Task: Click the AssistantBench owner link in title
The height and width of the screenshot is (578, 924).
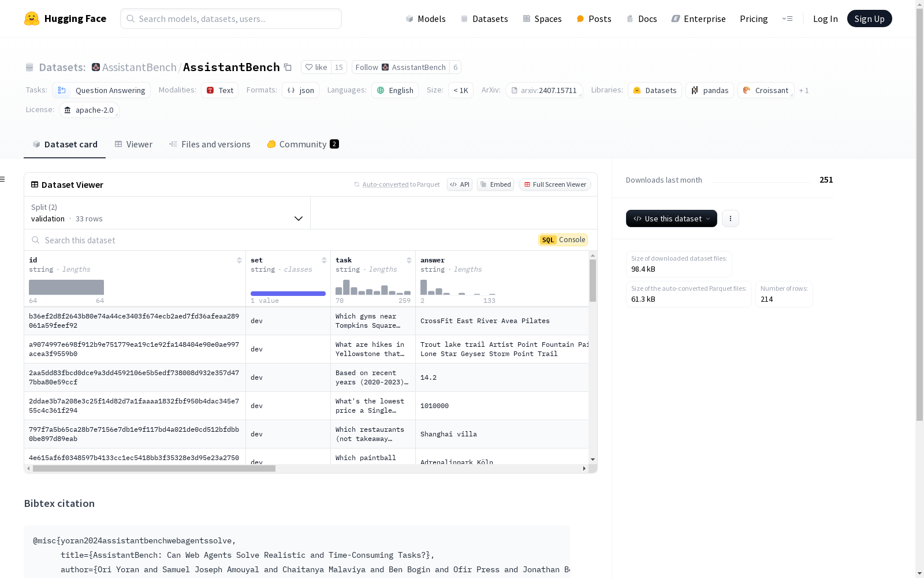Action: pos(139,67)
